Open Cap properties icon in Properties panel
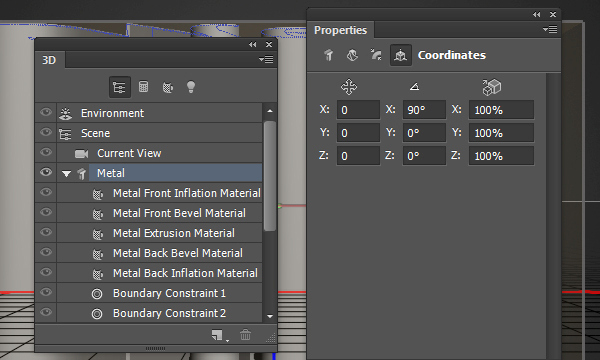 coord(376,55)
